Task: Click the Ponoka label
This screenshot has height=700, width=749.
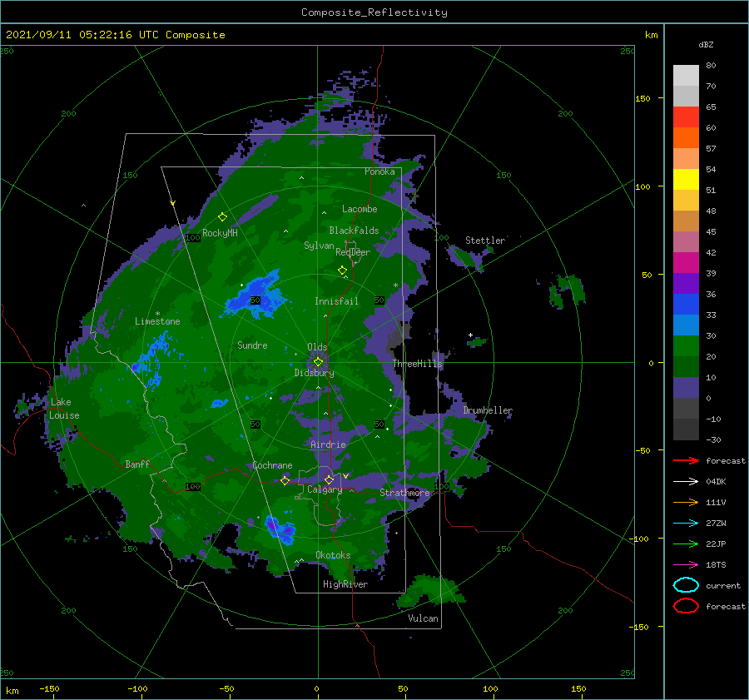Action: pos(379,171)
